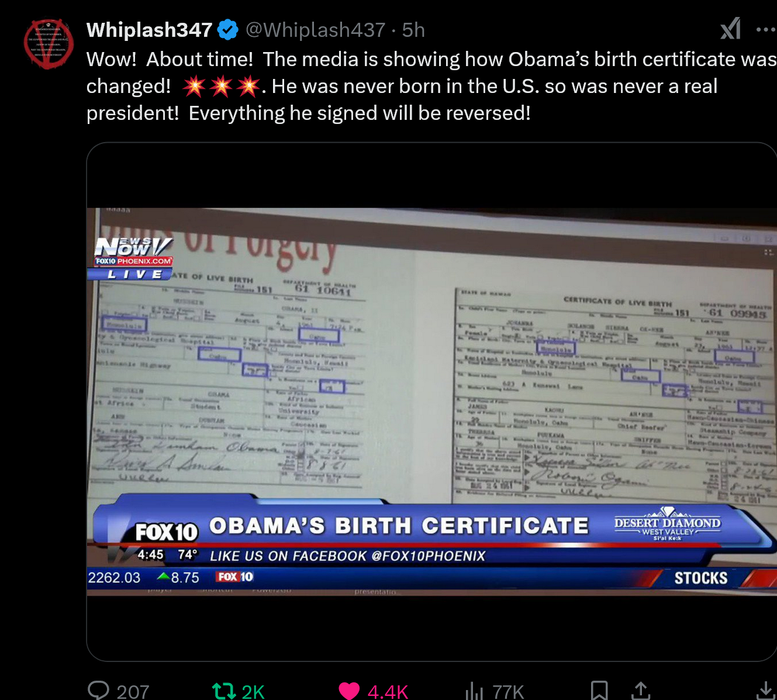Screen dimensions: 777x700
Task: Click the Whiplash347 display name
Action: pyautogui.click(x=149, y=30)
